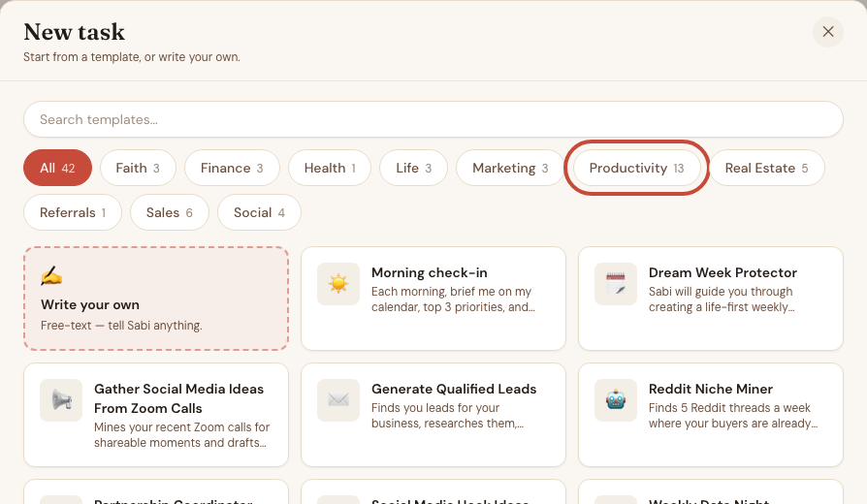The image size is (867, 504).
Task: Close the New task dialog
Action: [828, 31]
